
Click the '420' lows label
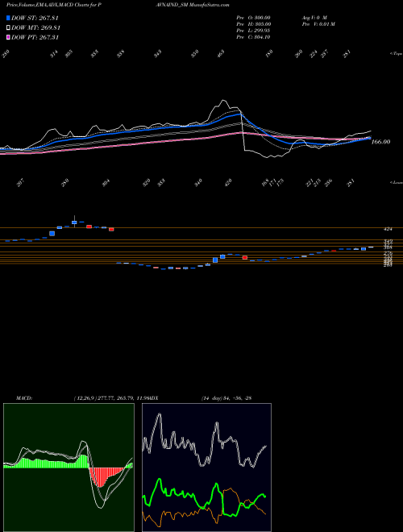(x=229, y=182)
